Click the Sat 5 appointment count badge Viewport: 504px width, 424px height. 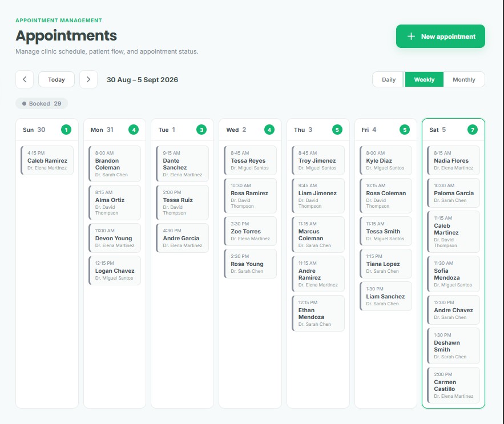click(473, 130)
